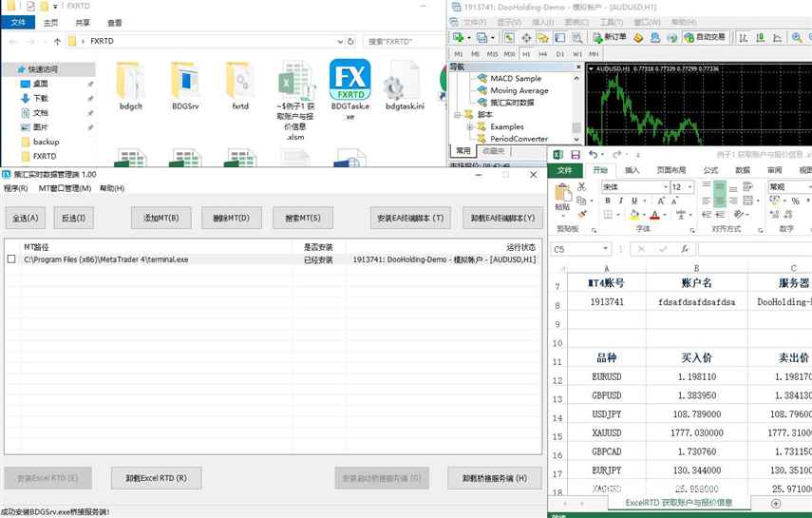
Task: Check the terminal.exe MT path checkbox
Action: click(x=11, y=259)
